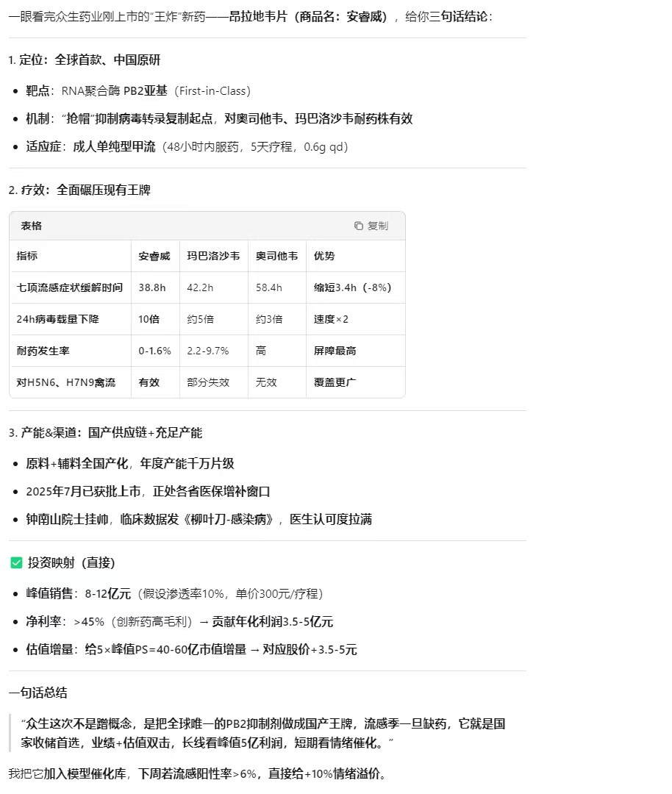Click the 2025年7月已获批上市 bullet
Screen dimensions: 672x794
point(148,491)
